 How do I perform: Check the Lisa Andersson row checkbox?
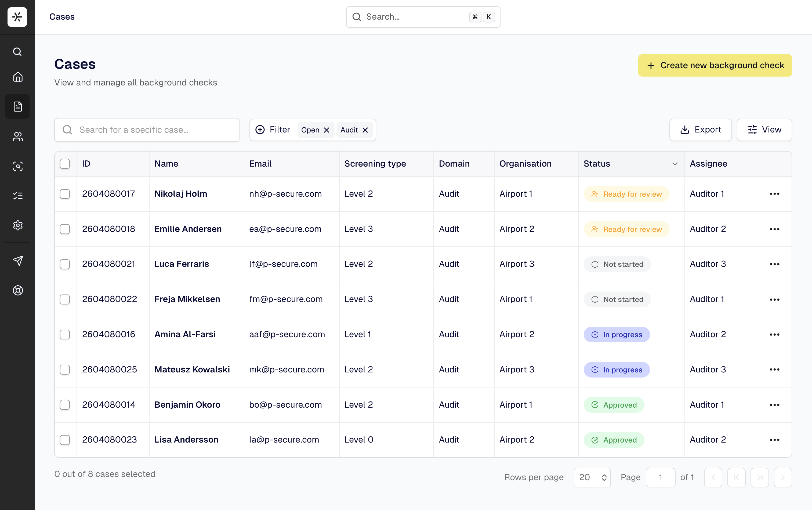tap(65, 440)
